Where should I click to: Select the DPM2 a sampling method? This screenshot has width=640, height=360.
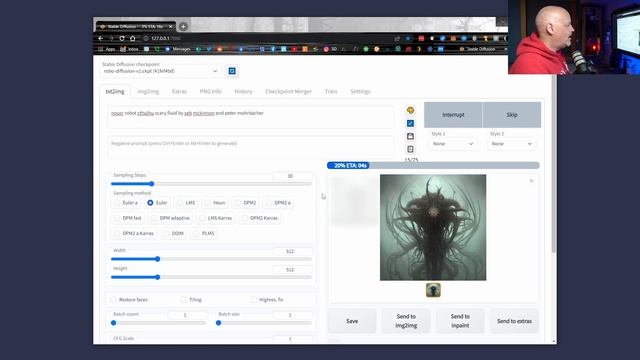[x=278, y=203]
